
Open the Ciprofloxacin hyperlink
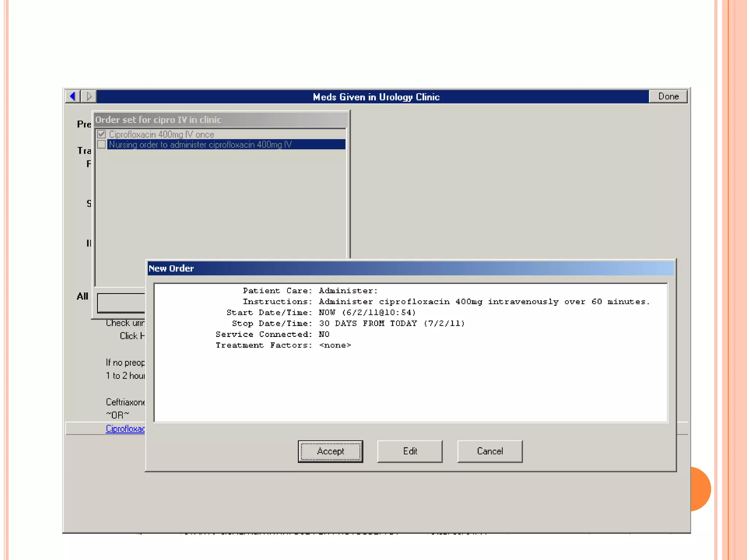click(x=125, y=429)
